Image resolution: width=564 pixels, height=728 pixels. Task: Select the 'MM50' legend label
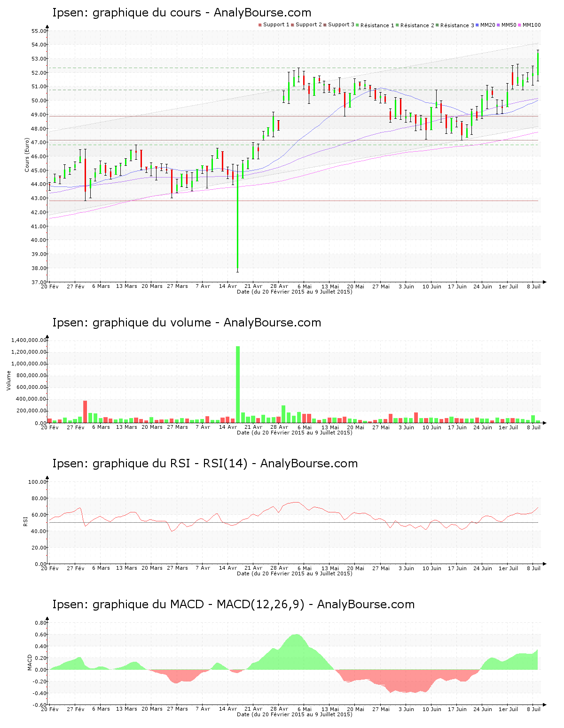pos(509,25)
